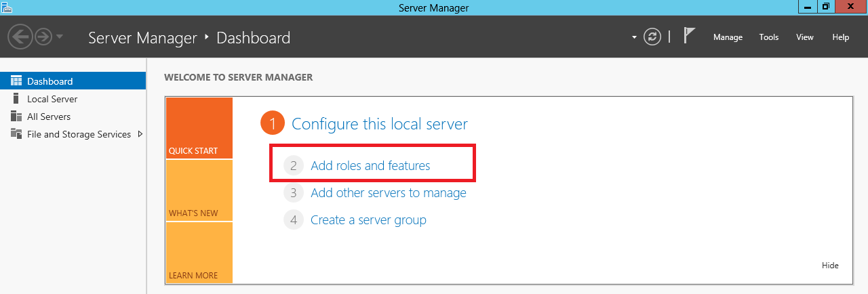Select the QUICK START tile
Screen dimensions: 868x294
(199, 128)
